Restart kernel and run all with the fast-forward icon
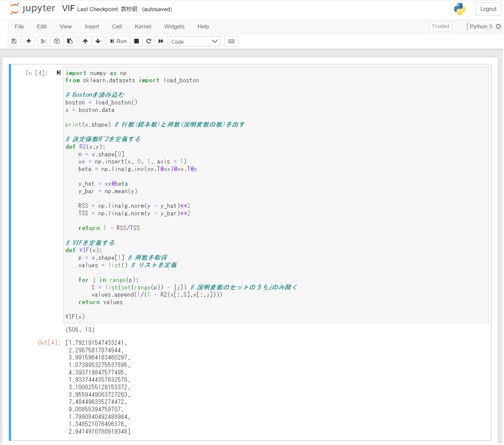Screen dimensions: 504x445 pyautogui.click(x=161, y=41)
